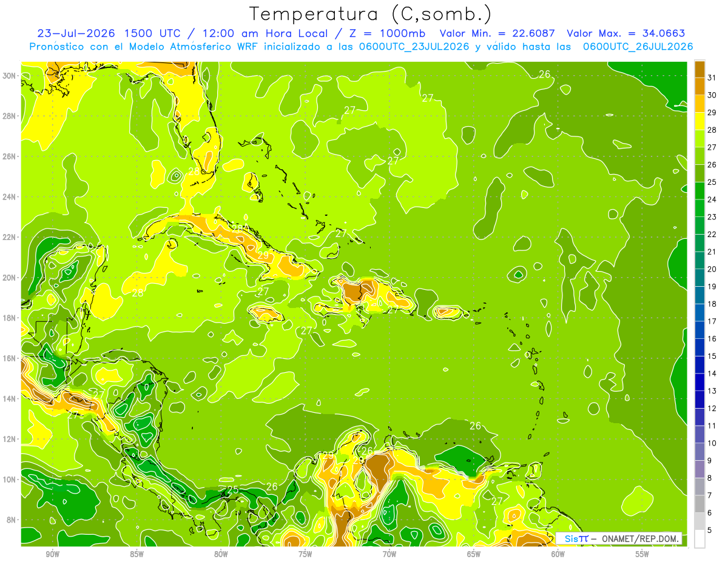Pick the yellow legend band between 28 and 29
728x562 pixels.
699,121
